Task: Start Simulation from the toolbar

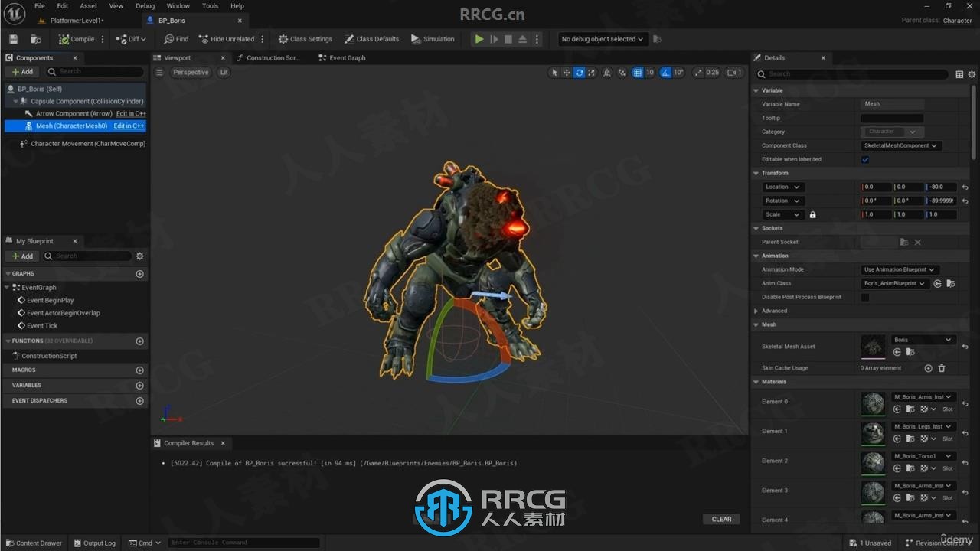Action: (433, 39)
